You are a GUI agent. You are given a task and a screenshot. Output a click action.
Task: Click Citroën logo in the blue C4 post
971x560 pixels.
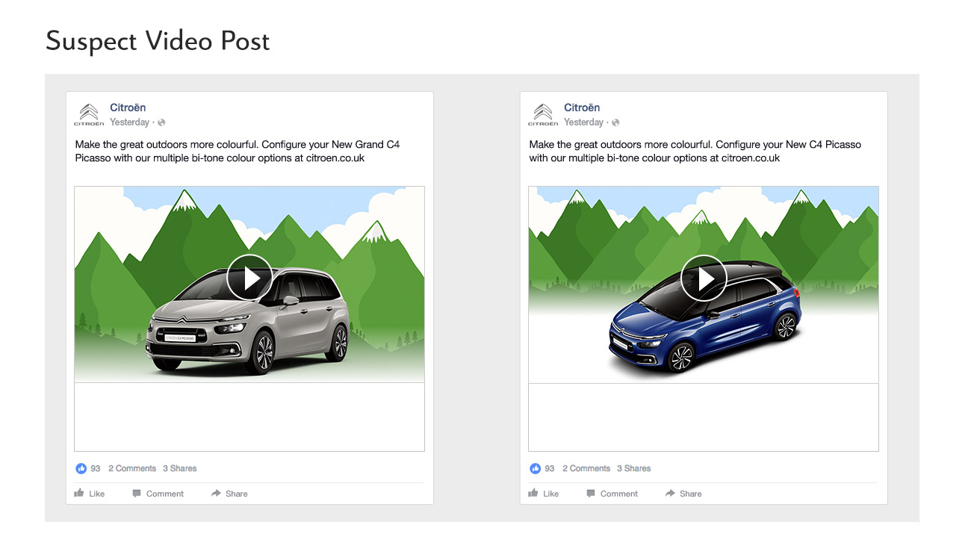543,114
